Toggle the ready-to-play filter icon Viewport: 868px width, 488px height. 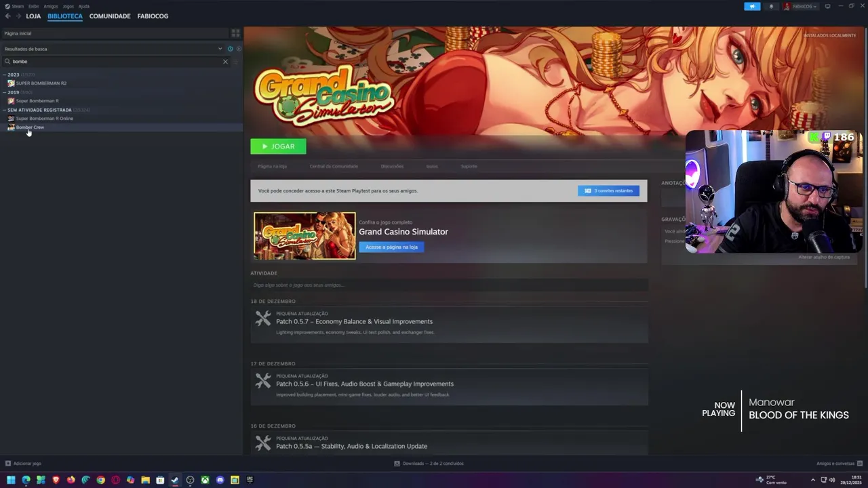click(x=238, y=49)
